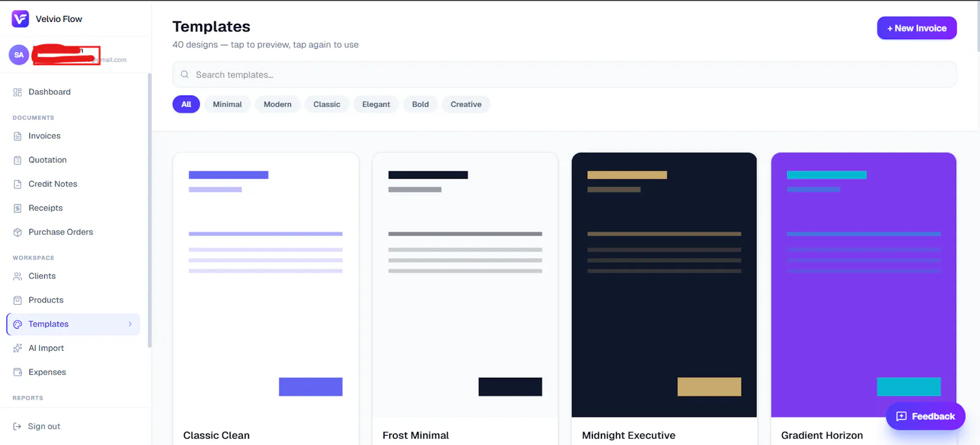Screen dimensions: 980x445
Task: Click the Receipts icon in sidebar
Action: pyautogui.click(x=17, y=208)
